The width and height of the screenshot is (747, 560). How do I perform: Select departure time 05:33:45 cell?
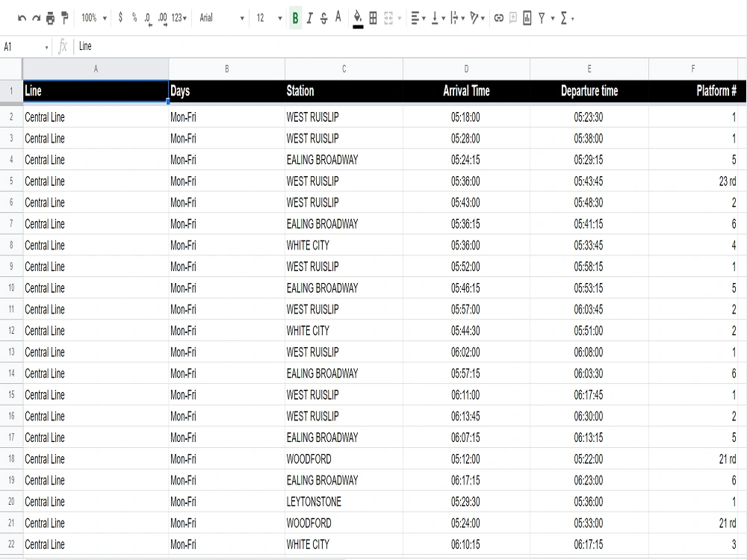pos(589,245)
